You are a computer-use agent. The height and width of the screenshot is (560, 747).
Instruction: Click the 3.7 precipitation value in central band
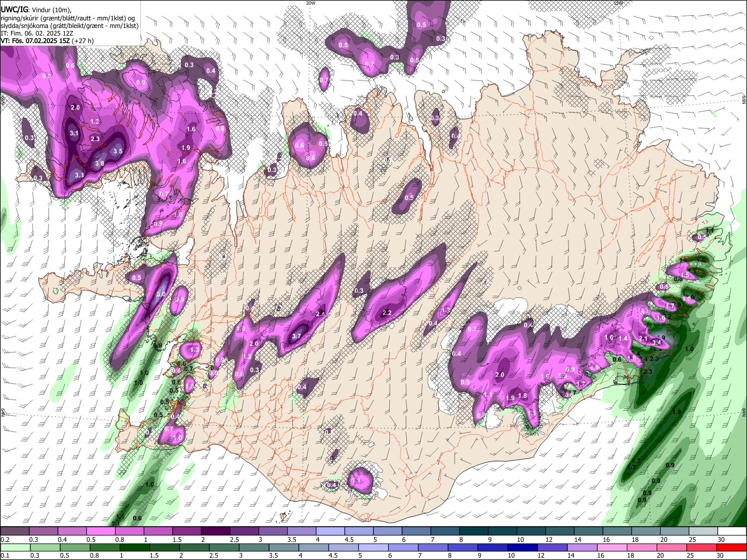[x=296, y=336]
